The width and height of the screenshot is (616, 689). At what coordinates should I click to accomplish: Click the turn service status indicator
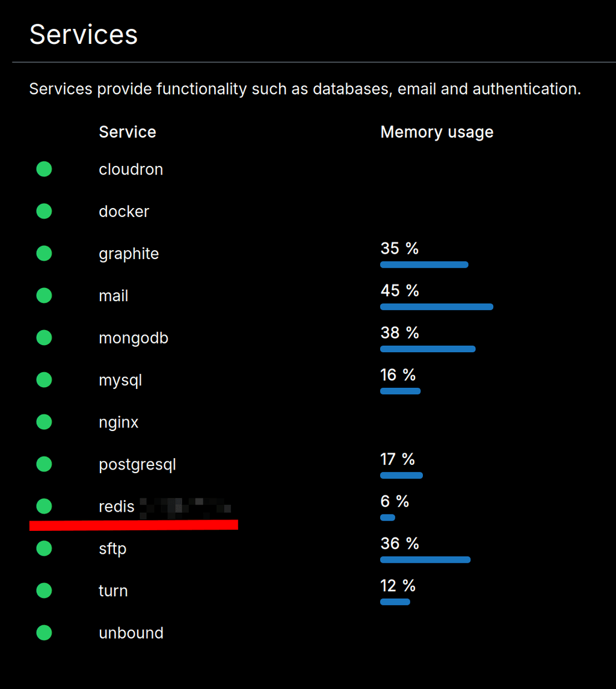pos(44,591)
